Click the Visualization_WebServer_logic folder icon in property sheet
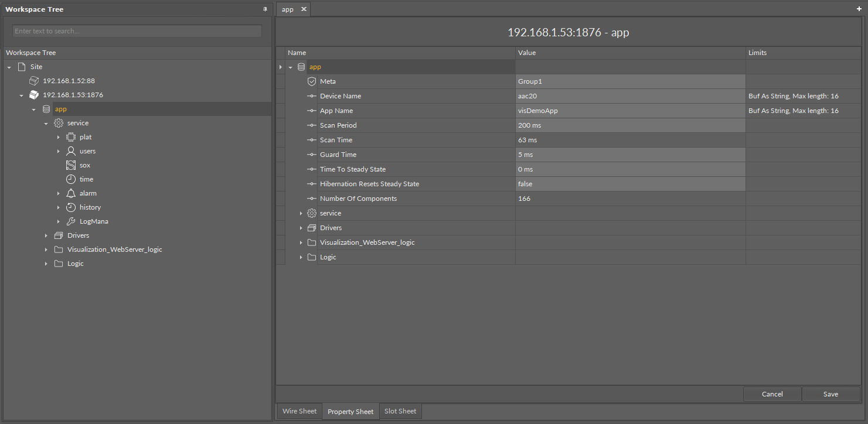868x424 pixels. [x=312, y=242]
